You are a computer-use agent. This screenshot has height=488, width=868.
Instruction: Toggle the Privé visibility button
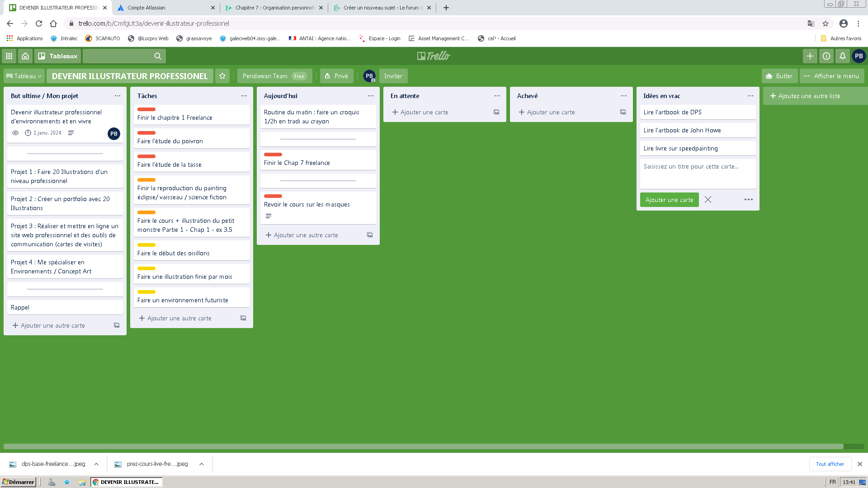[336, 76]
